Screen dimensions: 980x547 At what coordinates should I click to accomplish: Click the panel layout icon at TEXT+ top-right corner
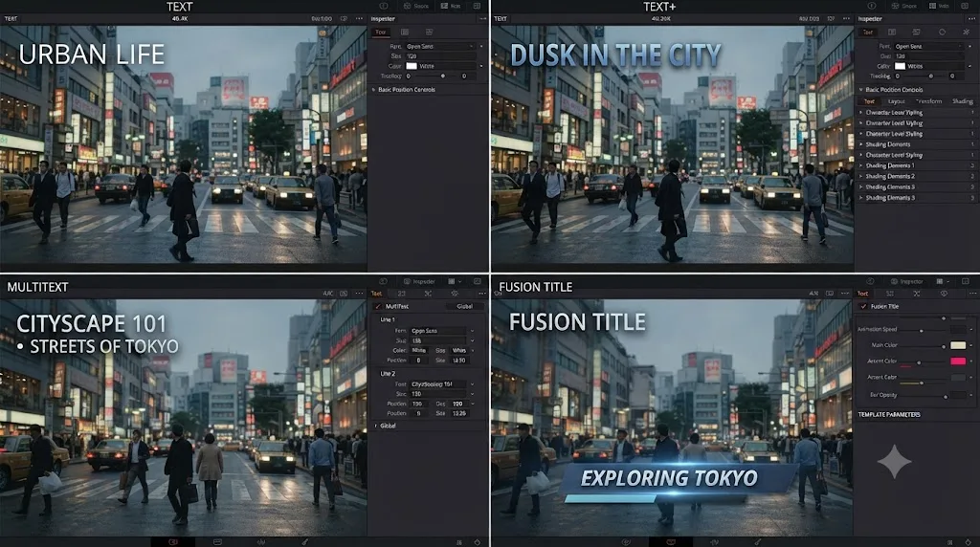point(965,6)
